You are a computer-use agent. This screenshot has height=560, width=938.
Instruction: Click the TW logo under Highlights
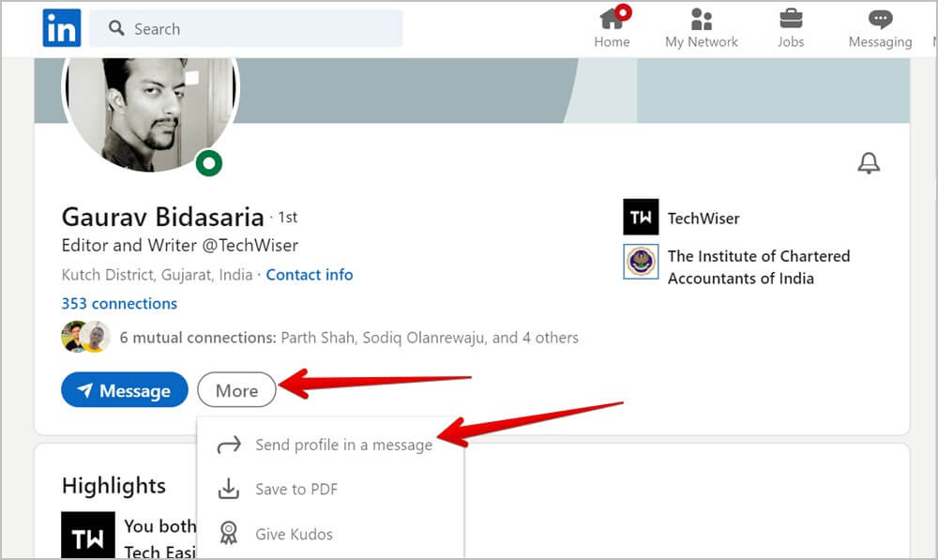click(x=88, y=536)
